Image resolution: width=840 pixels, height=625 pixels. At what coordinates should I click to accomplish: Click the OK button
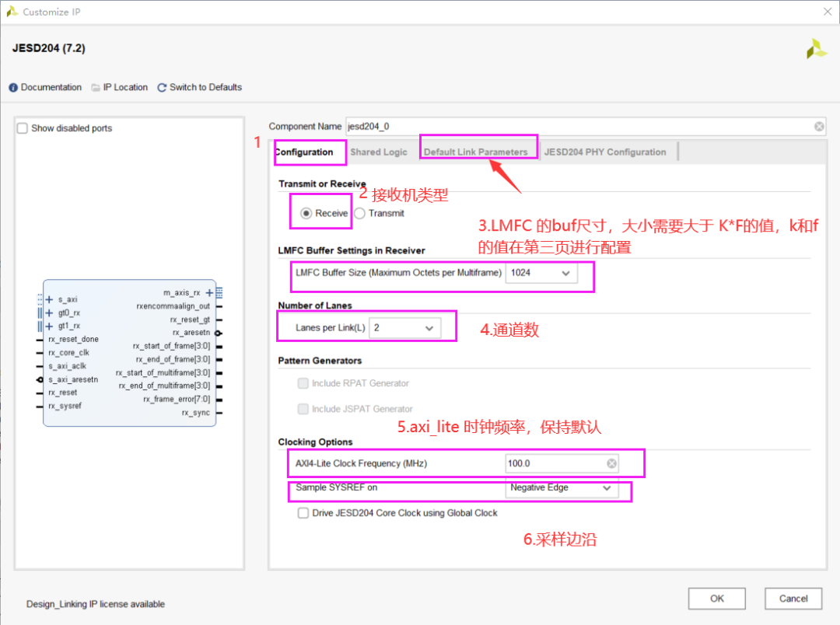click(x=717, y=599)
